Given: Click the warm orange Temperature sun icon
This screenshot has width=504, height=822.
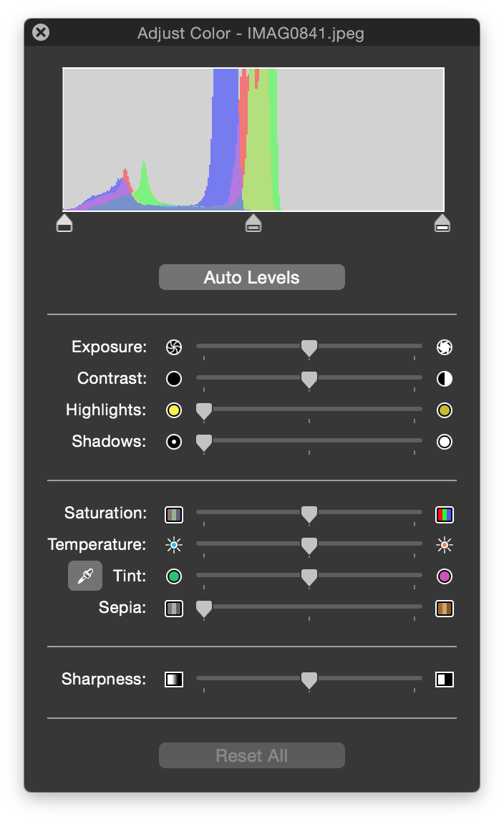Looking at the screenshot, I should [444, 544].
